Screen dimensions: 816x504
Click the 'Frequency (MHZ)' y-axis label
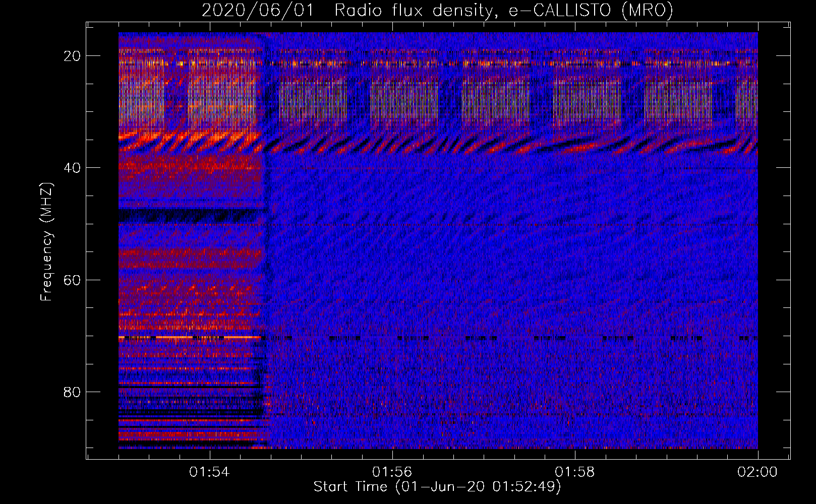coord(46,242)
